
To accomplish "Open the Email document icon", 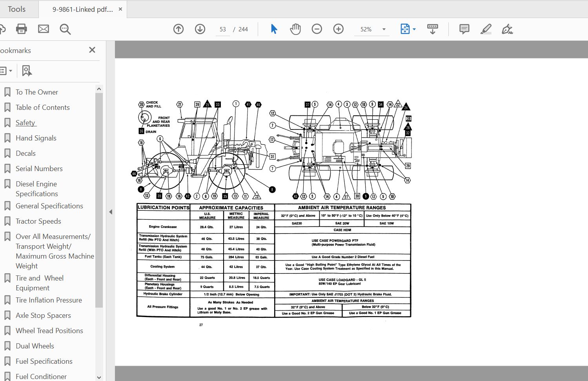I will tap(44, 29).
